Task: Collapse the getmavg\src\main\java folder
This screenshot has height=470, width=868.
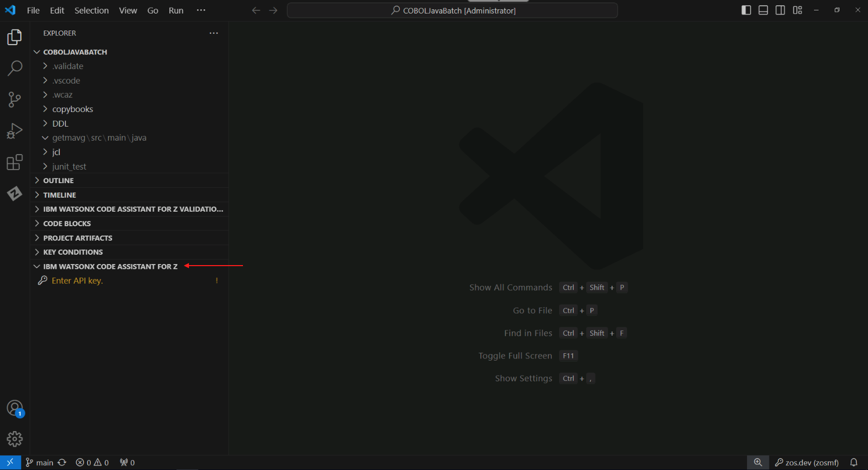Action: (129, 138)
